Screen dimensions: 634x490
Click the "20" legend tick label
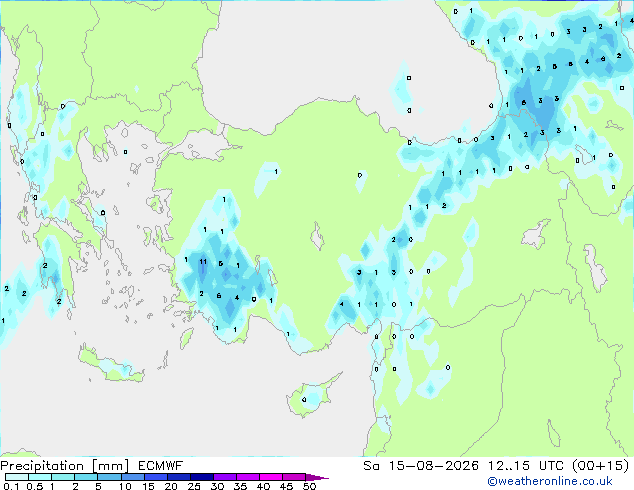click(x=171, y=486)
